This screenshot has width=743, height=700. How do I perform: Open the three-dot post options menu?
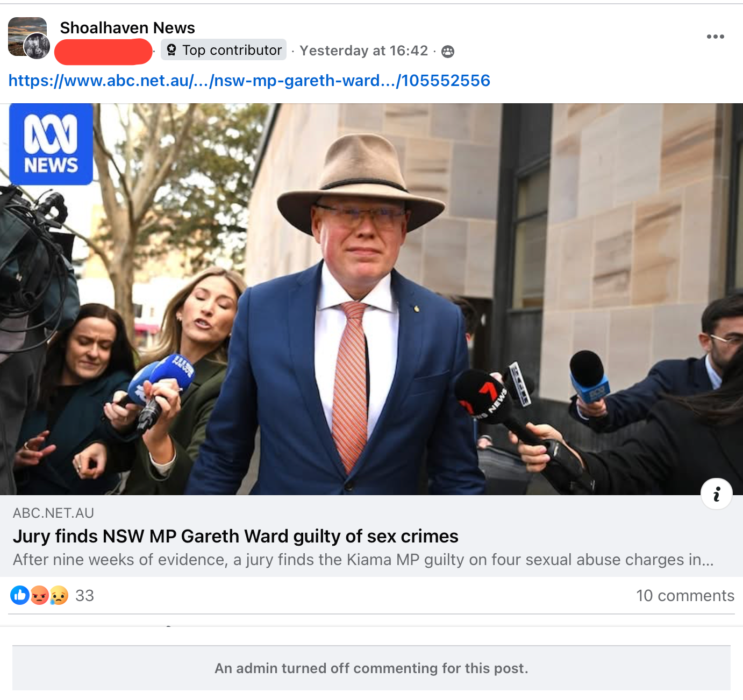click(715, 37)
